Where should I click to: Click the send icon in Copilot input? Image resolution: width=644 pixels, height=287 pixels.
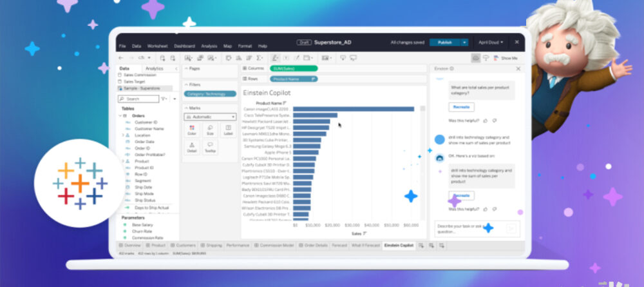[x=511, y=228]
